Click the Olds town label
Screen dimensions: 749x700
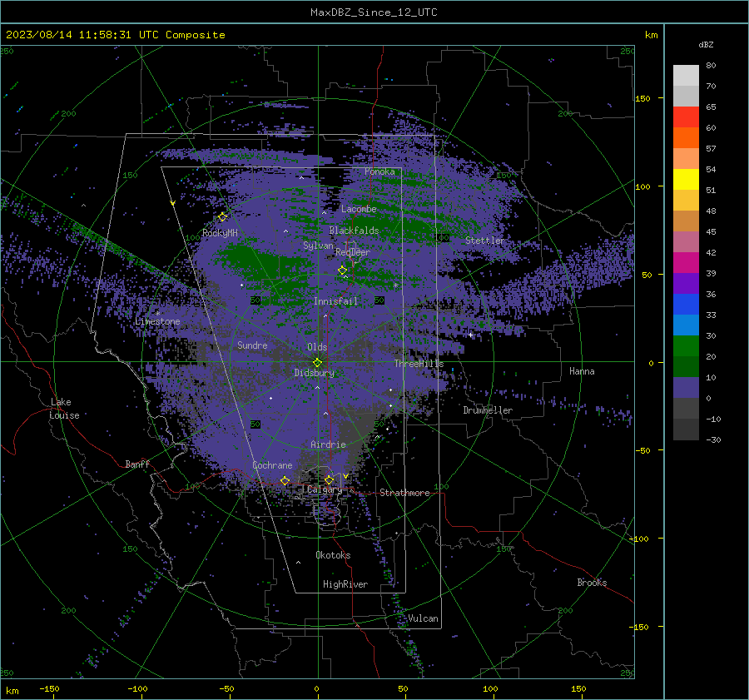coord(317,347)
